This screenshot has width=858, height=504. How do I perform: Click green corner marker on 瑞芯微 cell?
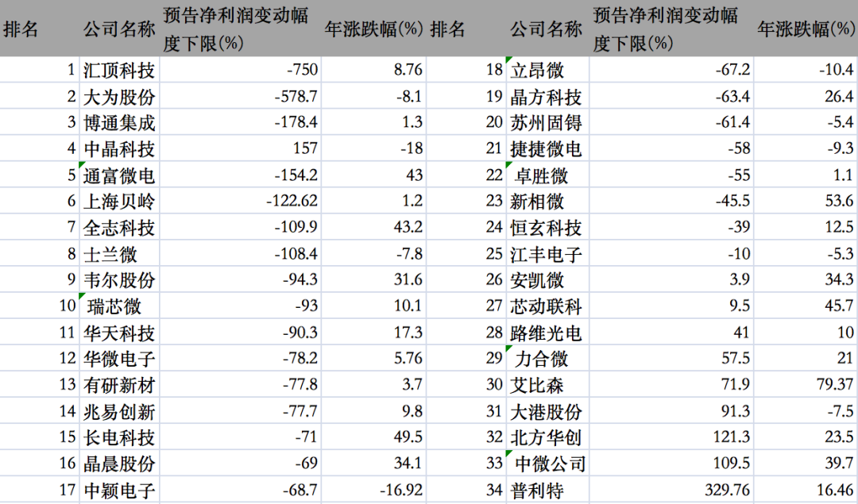tap(82, 296)
